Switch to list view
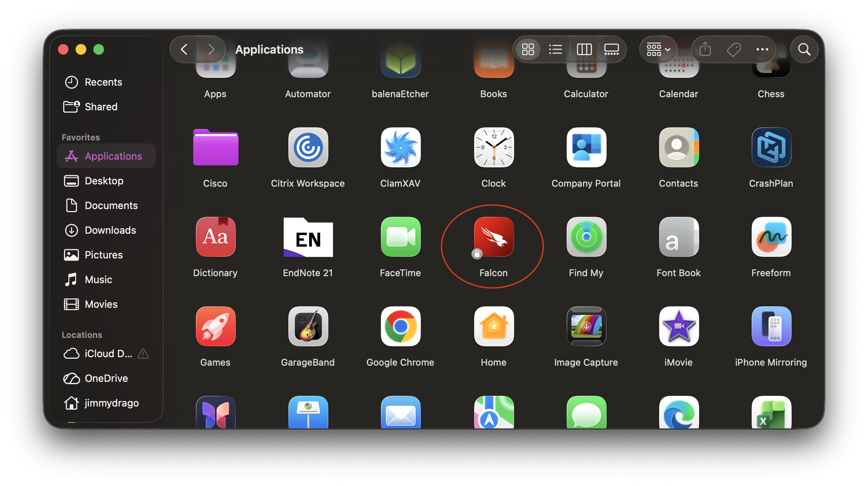The image size is (868, 486). [x=555, y=49]
